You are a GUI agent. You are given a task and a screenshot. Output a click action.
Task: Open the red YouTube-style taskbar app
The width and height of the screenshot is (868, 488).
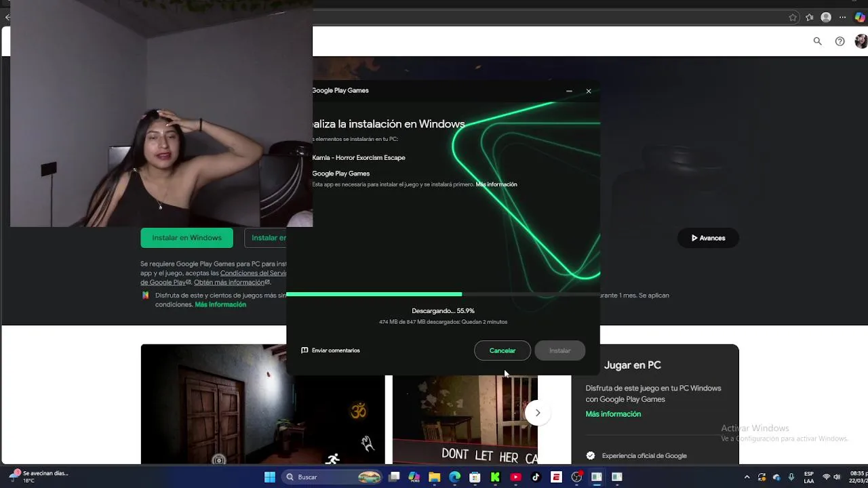pos(515,477)
